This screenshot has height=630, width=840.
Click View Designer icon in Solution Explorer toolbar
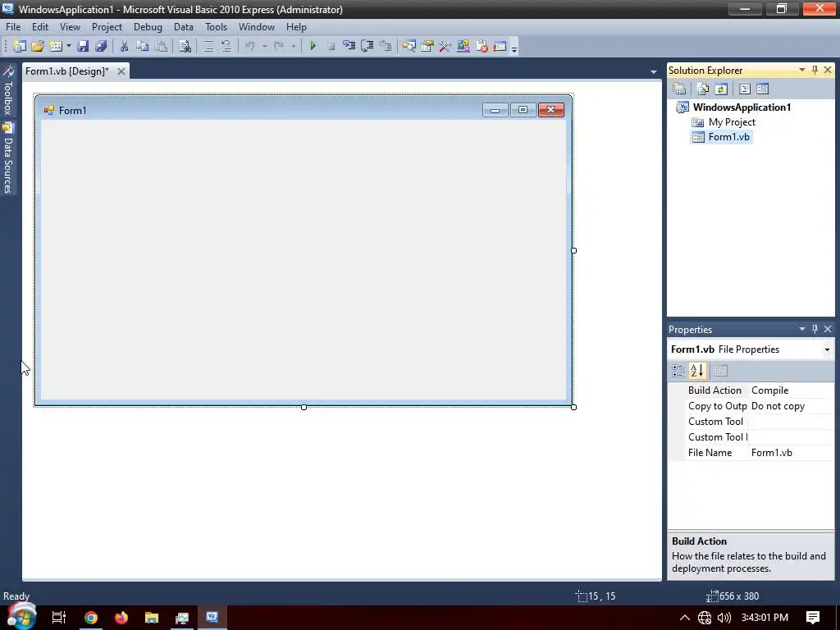tap(762, 89)
